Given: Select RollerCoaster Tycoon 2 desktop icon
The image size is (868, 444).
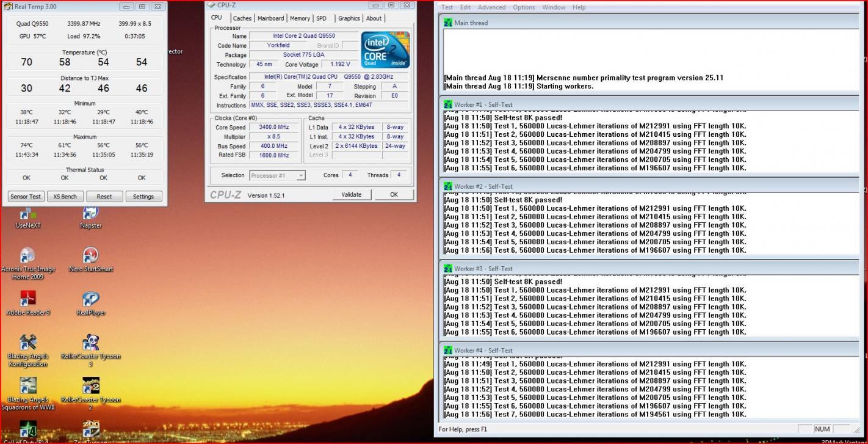Looking at the screenshot, I should 91,394.
